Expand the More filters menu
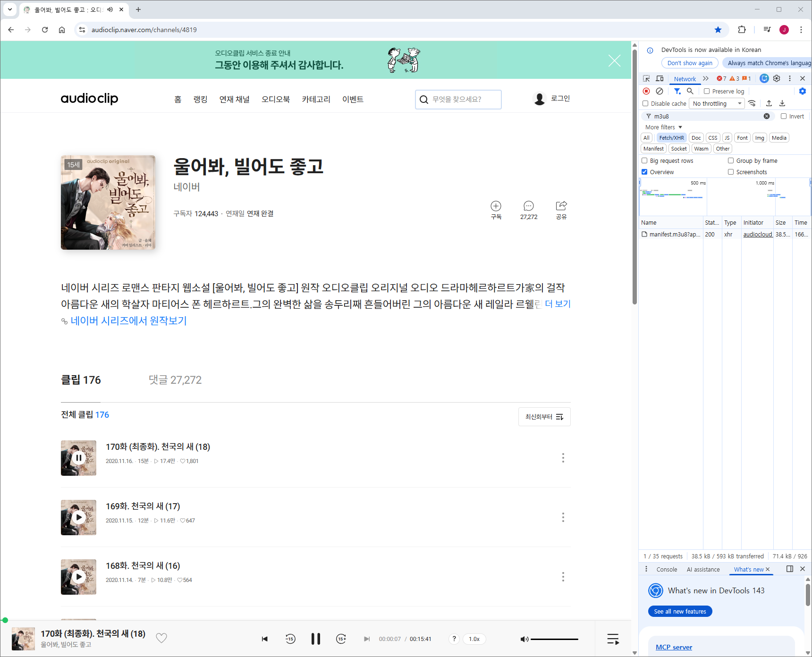 pyautogui.click(x=664, y=127)
